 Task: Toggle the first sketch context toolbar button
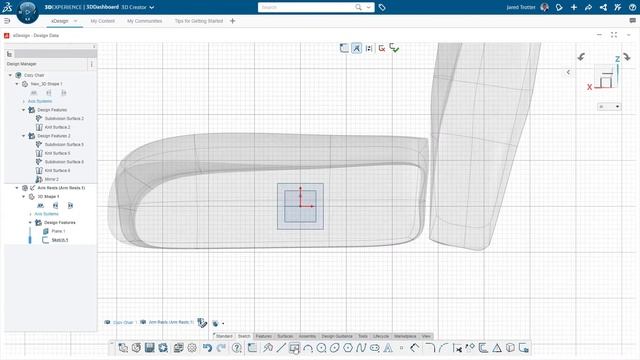344,48
